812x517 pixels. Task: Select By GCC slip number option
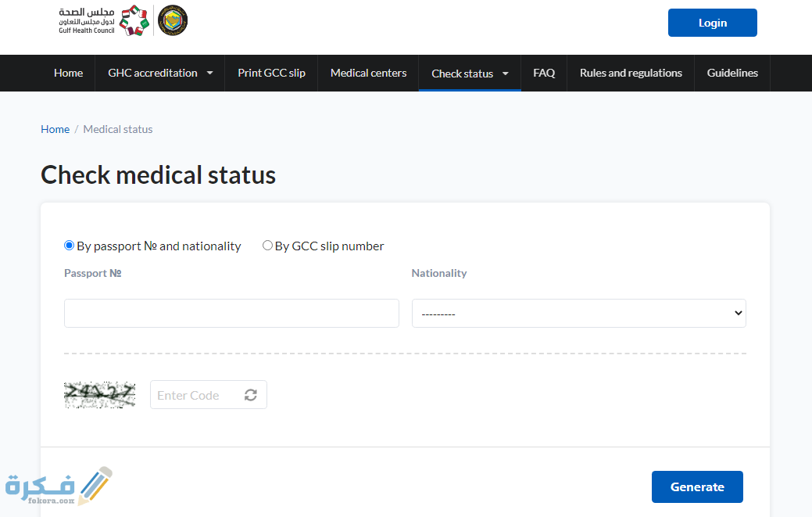(267, 246)
